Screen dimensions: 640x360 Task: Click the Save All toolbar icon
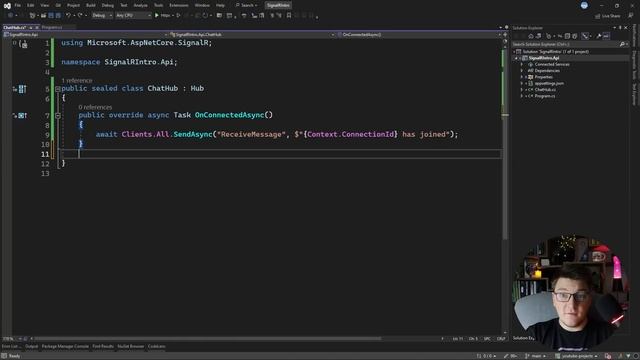click(x=58, y=15)
